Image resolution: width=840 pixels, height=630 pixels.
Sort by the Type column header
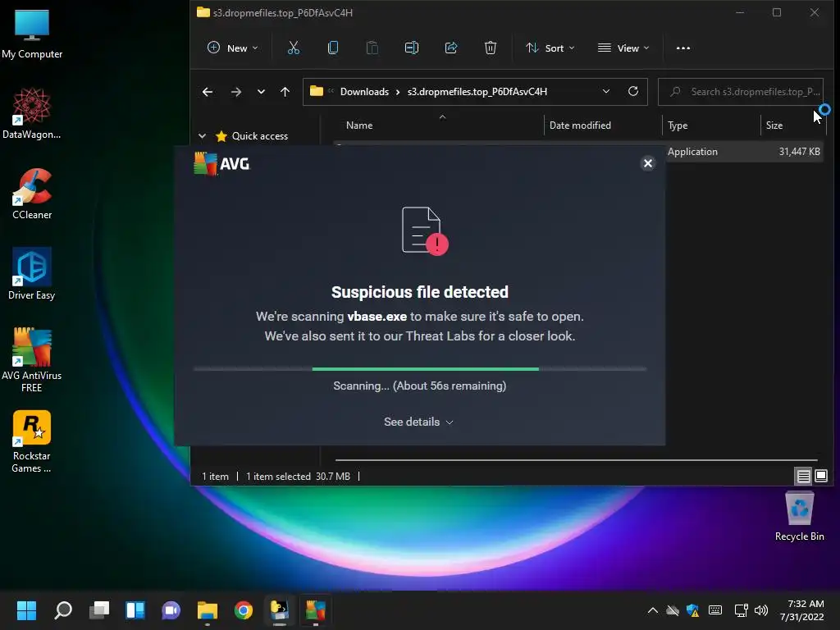tap(678, 126)
